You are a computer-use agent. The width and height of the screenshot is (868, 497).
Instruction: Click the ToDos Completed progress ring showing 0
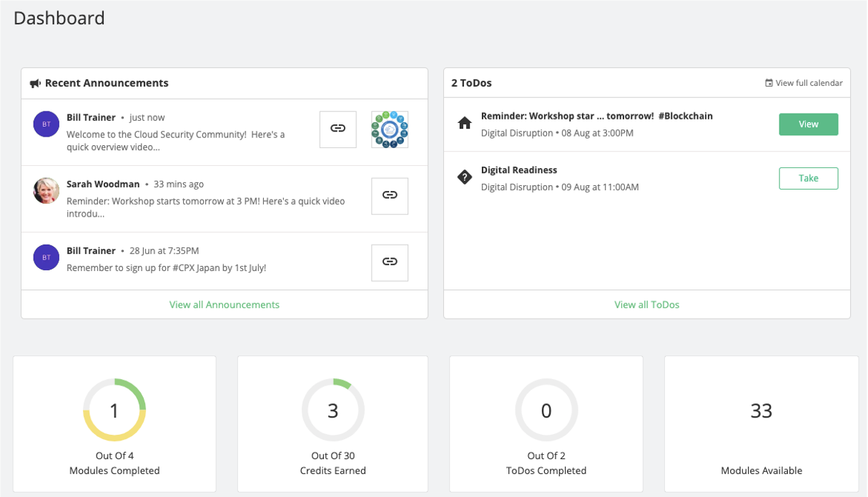[x=547, y=410]
